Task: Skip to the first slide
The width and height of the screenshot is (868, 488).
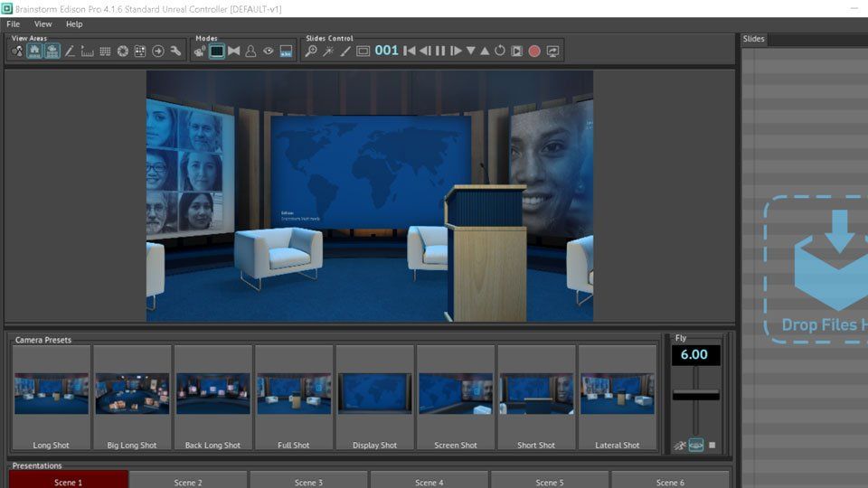Action: (410, 52)
